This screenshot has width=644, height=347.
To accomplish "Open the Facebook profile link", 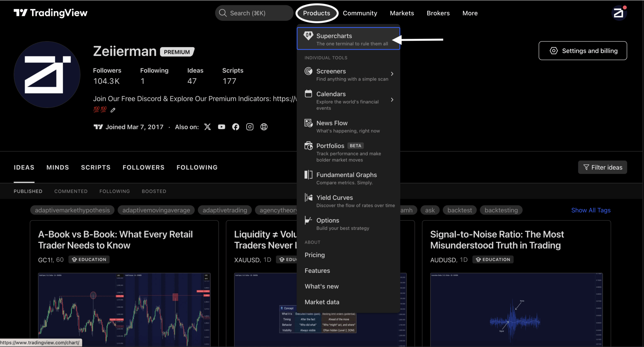I will 236,127.
